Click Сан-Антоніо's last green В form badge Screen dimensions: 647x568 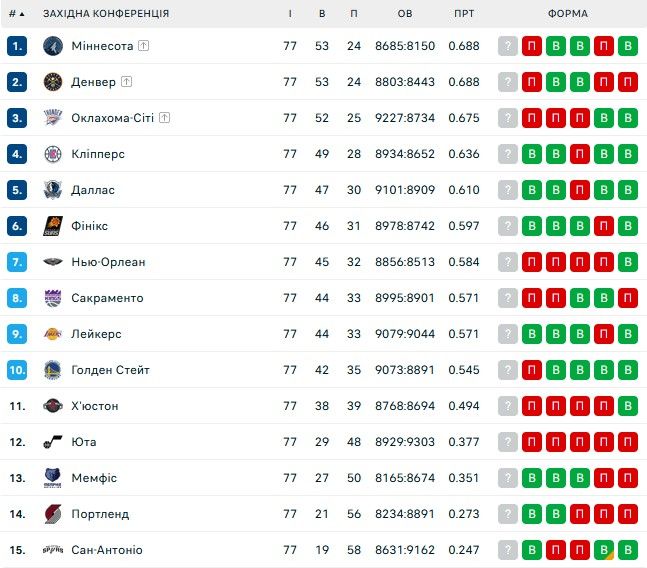[628, 550]
